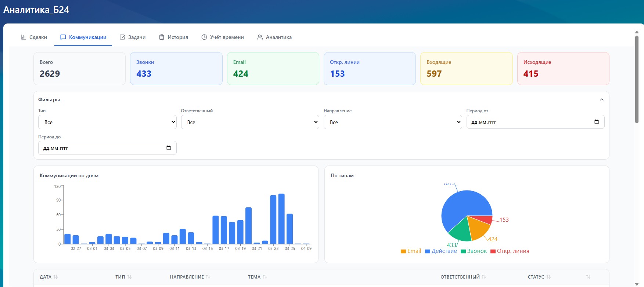Click the Входящие 597 summary card

(466, 69)
